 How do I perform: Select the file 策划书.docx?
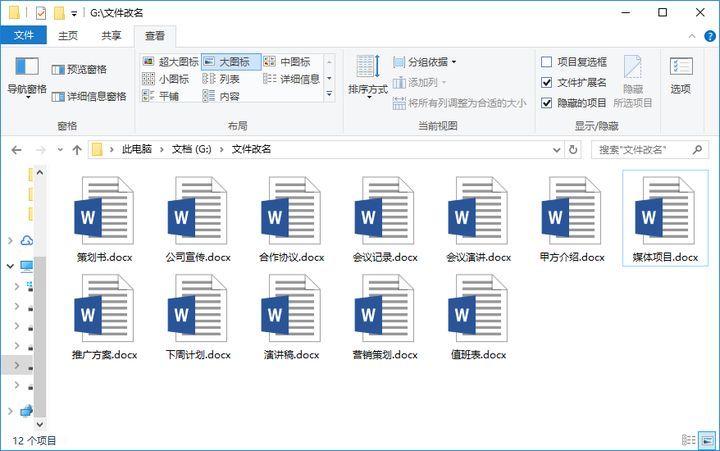click(x=104, y=219)
